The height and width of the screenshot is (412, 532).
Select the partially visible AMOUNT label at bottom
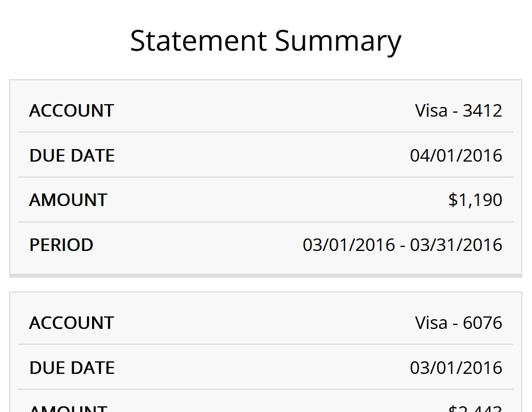coord(68,408)
